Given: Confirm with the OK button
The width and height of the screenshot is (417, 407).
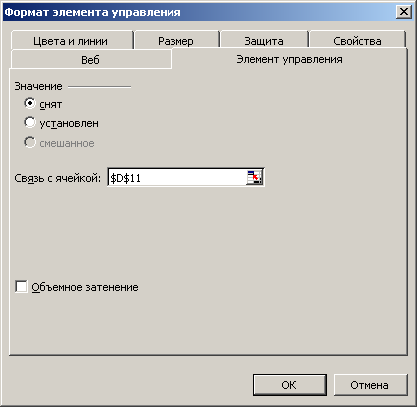Looking at the screenshot, I should click(289, 385).
